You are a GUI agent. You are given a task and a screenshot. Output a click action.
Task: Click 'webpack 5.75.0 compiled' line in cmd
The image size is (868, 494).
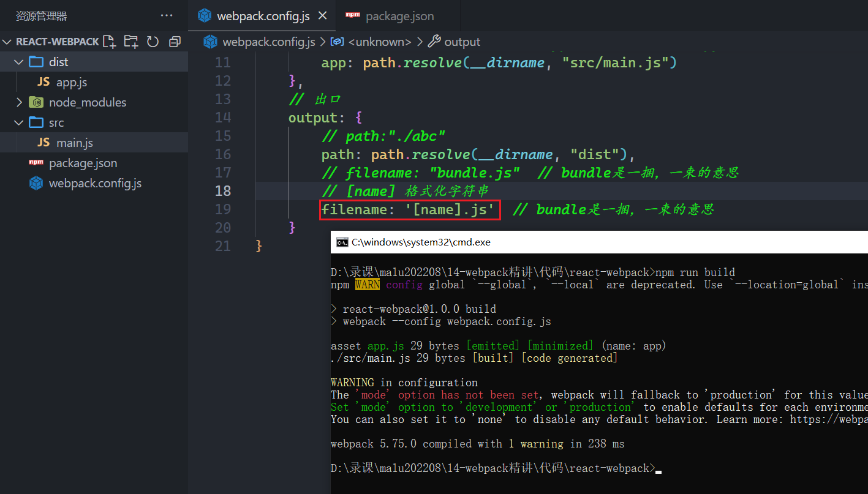(477, 444)
